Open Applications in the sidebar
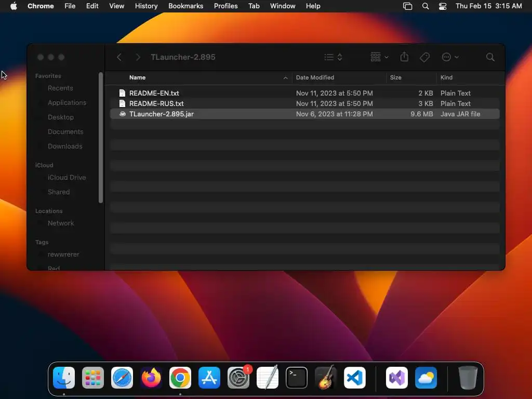The height and width of the screenshot is (399, 532). [67, 102]
